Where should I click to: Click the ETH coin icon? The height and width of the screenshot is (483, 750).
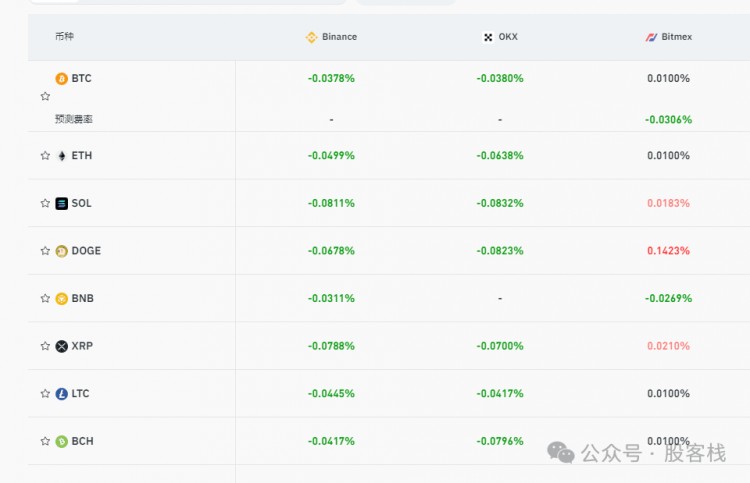point(61,155)
